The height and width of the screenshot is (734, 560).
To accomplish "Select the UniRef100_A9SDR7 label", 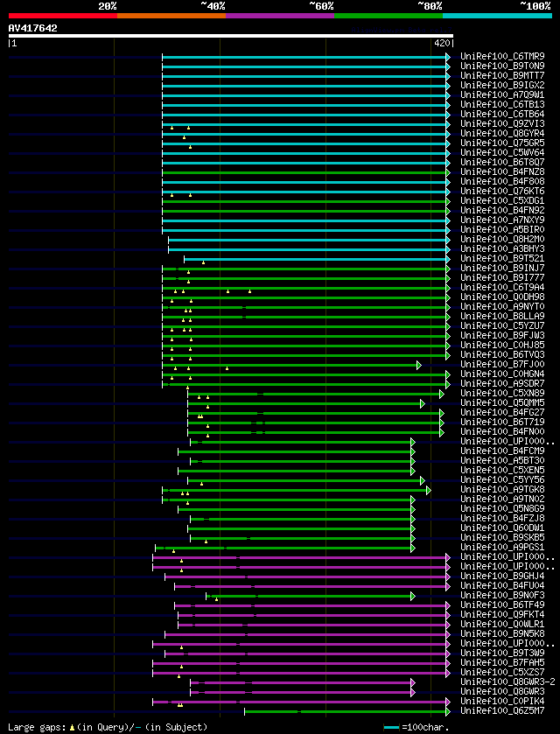I will (502, 384).
